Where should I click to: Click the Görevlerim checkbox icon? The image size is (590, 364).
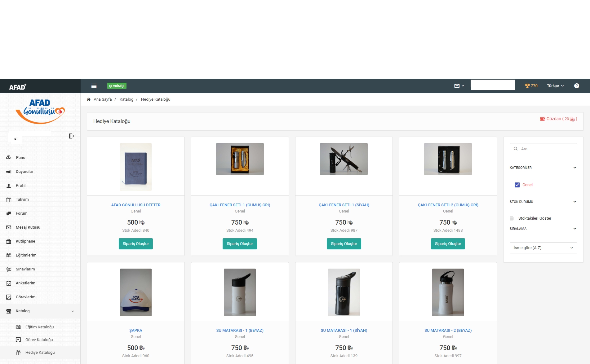[9, 297]
